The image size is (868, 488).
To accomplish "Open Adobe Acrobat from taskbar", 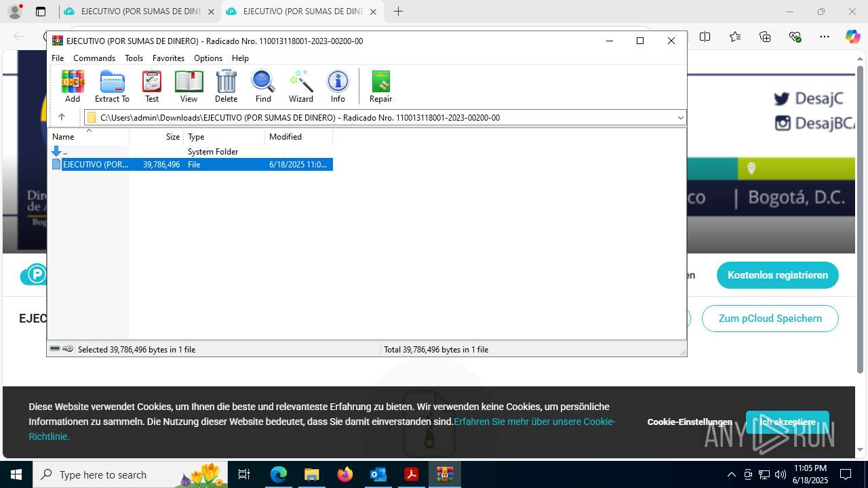I will coord(411,474).
